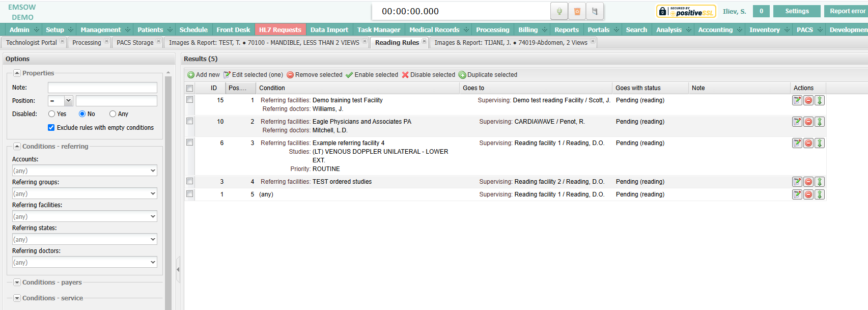Click the Add new button
This screenshot has width=868, height=310.
click(204, 75)
